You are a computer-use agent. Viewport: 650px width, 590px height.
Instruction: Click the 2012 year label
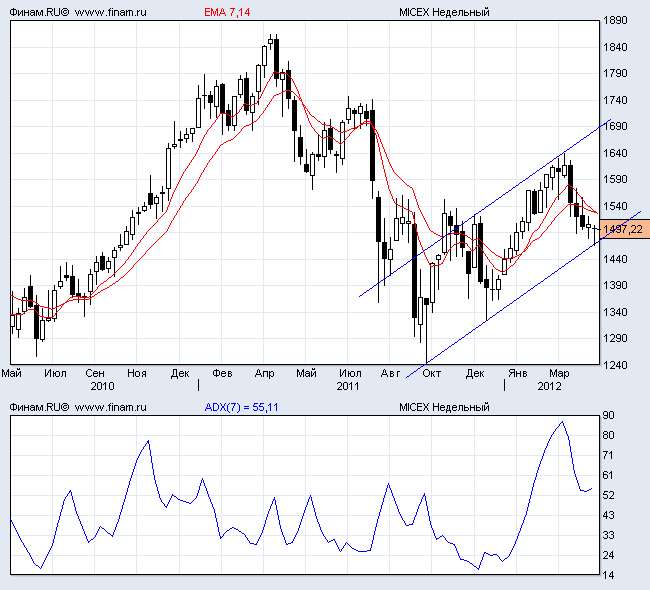549,386
